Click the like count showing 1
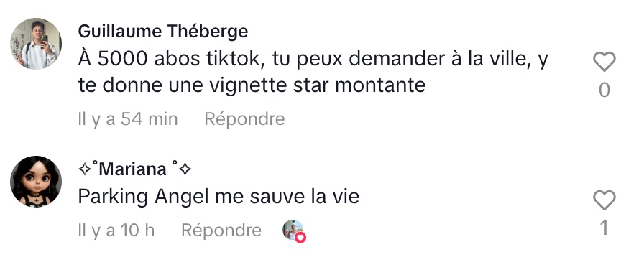Image resolution: width=644 pixels, height=270 pixels. coord(604,228)
